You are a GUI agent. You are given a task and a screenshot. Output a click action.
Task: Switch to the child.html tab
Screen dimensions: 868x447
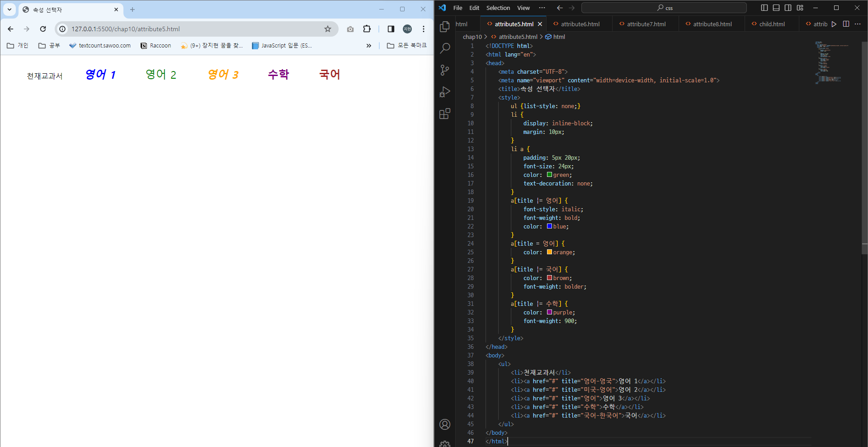tap(772, 24)
